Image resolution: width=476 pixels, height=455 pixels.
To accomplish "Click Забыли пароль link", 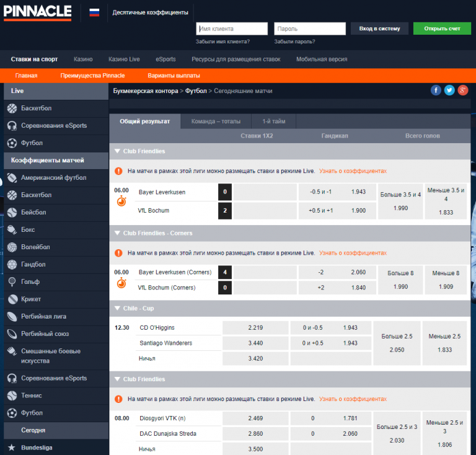I will pos(295,42).
